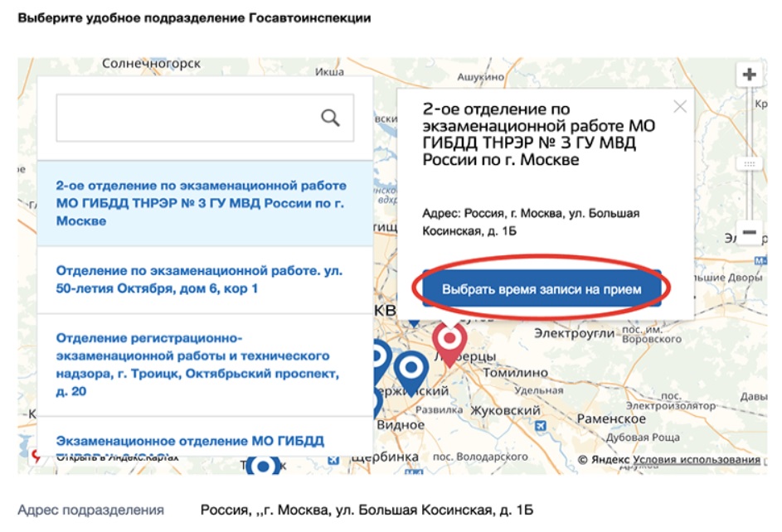Viewport: 782px width, 532px height.
Task: Click 'Выбрать время записи на прием' button
Action: click(542, 289)
